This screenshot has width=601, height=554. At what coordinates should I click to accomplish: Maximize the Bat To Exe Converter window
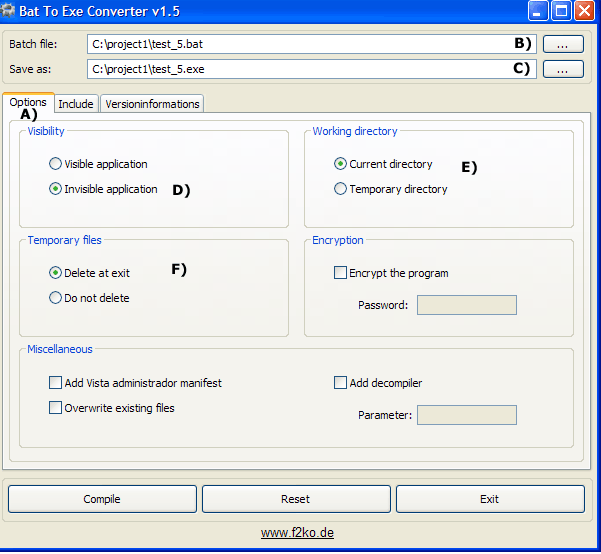point(561,10)
